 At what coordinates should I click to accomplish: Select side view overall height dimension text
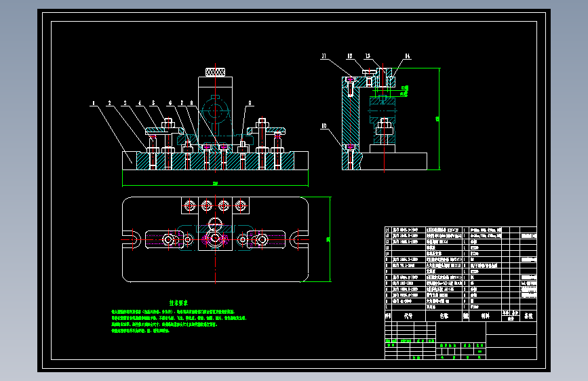437,119
